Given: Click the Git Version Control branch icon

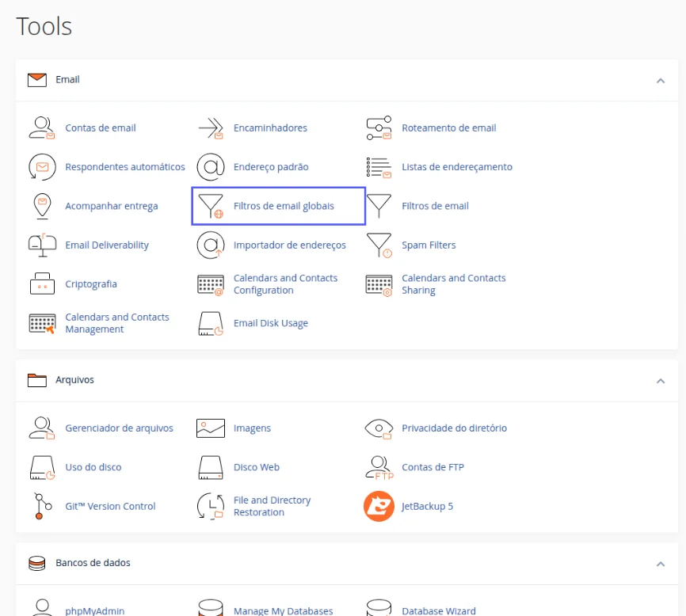Looking at the screenshot, I should click(42, 506).
